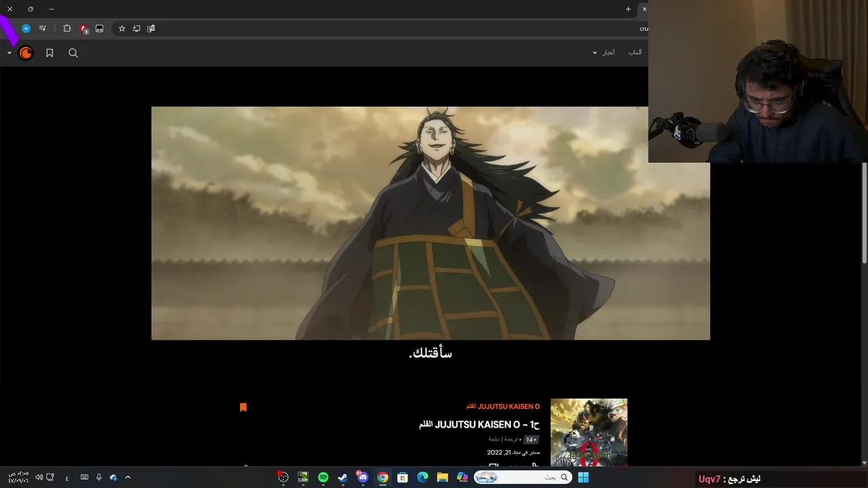Click the microphone tray icon
868x488 pixels.
click(99, 478)
